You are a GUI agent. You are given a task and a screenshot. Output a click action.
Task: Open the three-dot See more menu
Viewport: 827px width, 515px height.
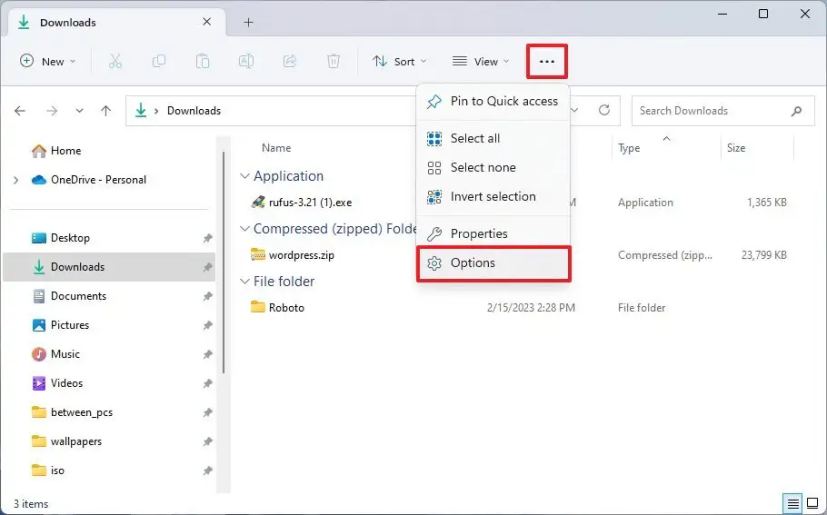tap(546, 62)
